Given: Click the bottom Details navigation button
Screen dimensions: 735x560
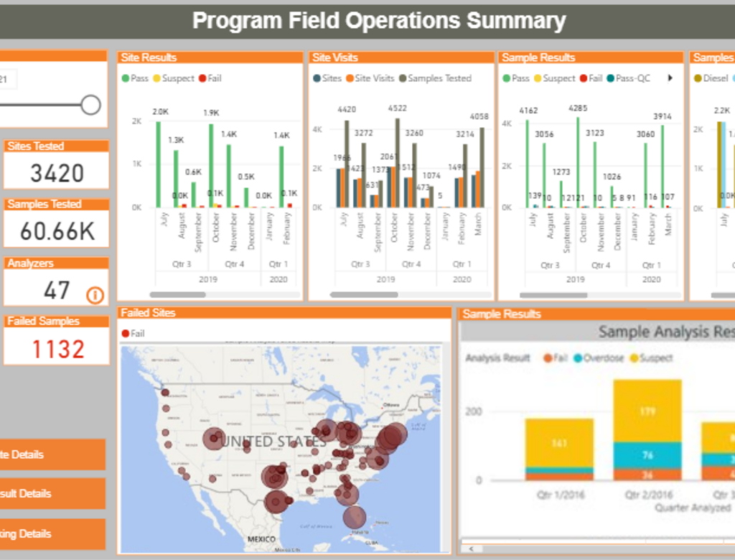Looking at the screenshot, I should pos(50,533).
